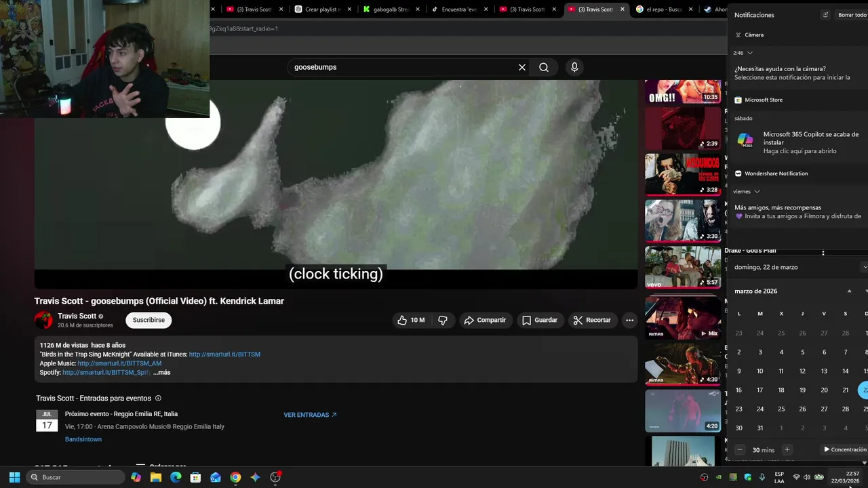
Task: Start a Concentración focus session
Action: (845, 450)
